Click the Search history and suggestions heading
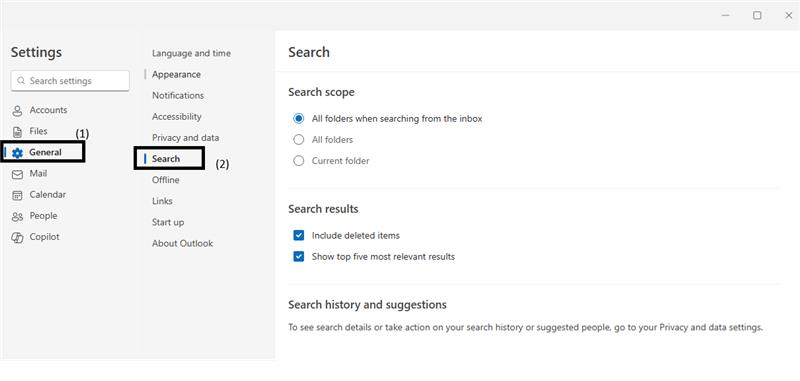800x381 pixels. 367,305
